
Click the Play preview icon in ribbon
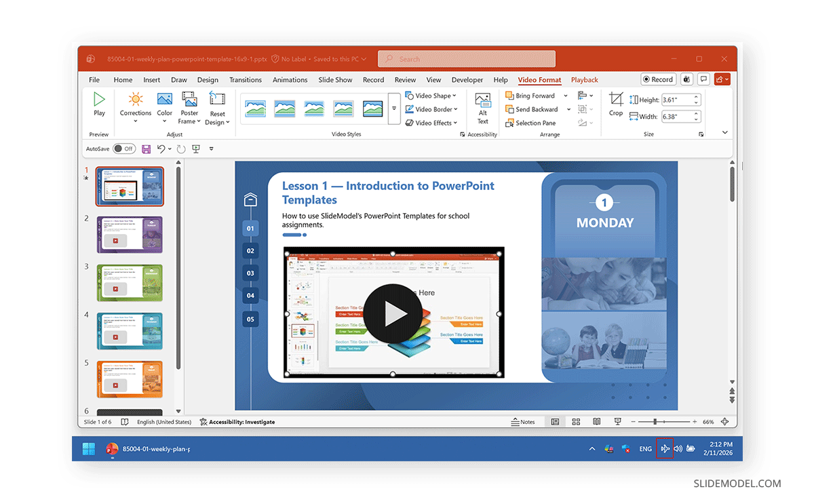(99, 104)
